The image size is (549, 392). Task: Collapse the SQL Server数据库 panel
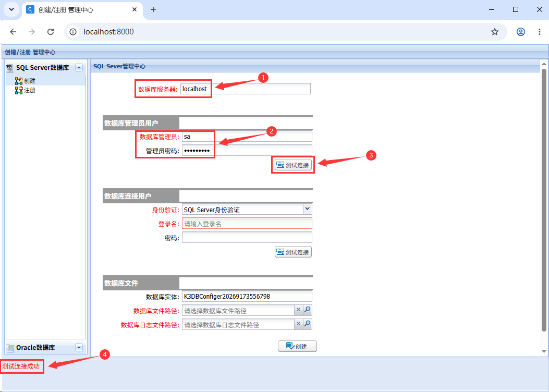point(79,68)
